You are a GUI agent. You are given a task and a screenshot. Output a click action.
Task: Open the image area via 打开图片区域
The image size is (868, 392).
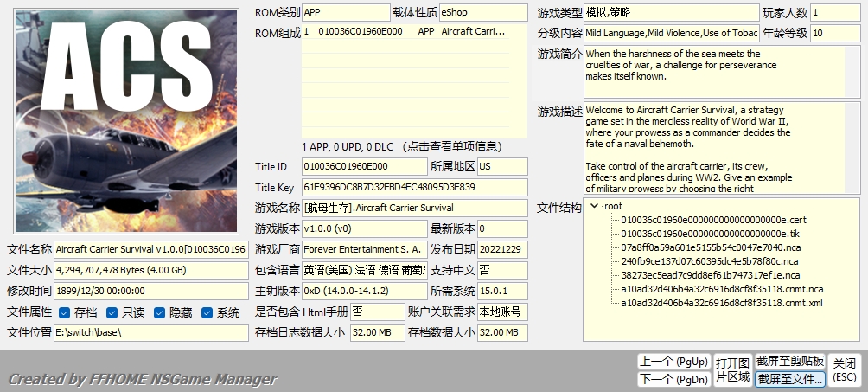(732, 370)
